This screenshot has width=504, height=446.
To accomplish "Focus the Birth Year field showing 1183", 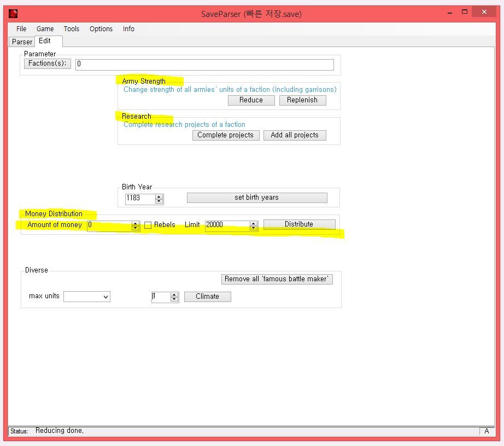I will (140, 199).
